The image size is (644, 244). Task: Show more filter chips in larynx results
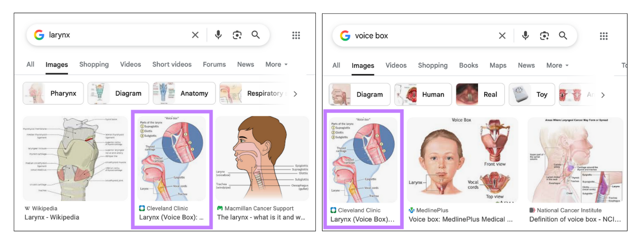[x=295, y=94]
